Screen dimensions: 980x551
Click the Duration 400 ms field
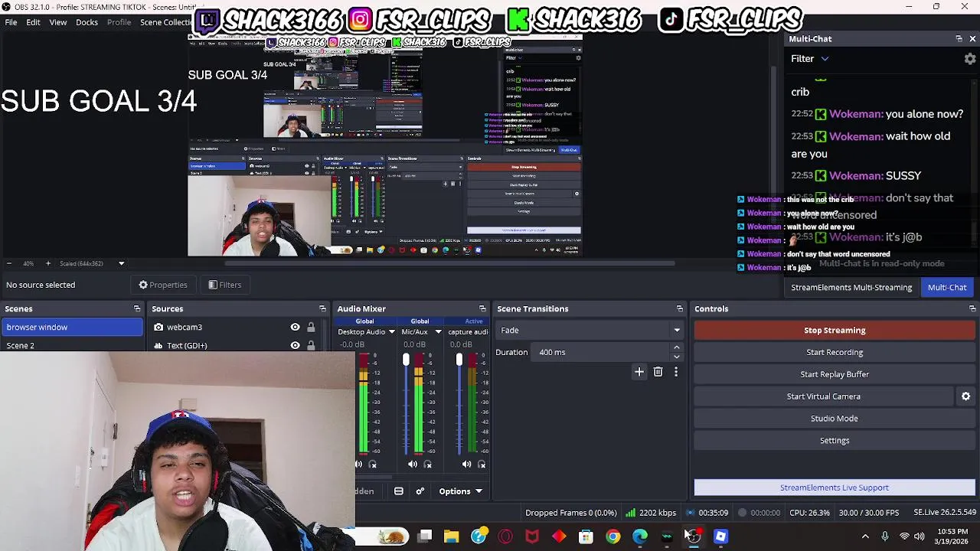pos(601,353)
